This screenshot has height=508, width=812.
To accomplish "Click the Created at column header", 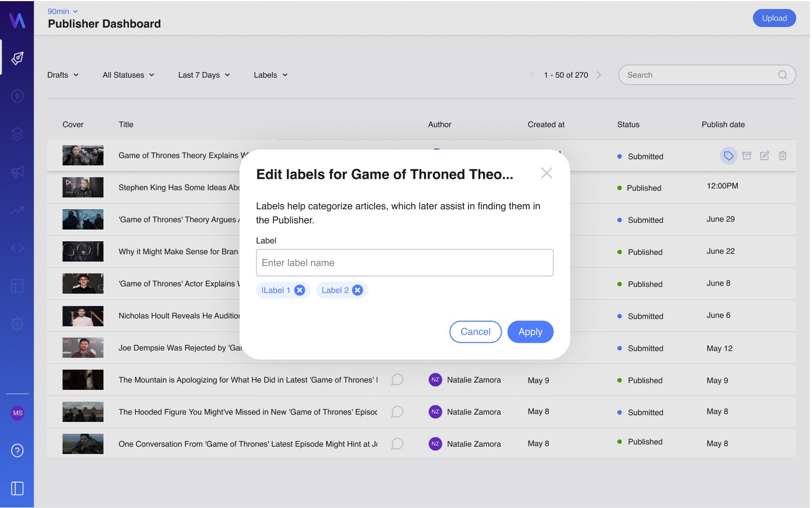I will pos(546,124).
